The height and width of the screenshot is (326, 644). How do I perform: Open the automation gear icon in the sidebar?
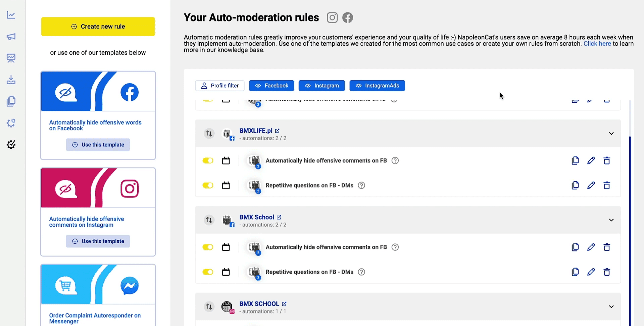(x=11, y=123)
